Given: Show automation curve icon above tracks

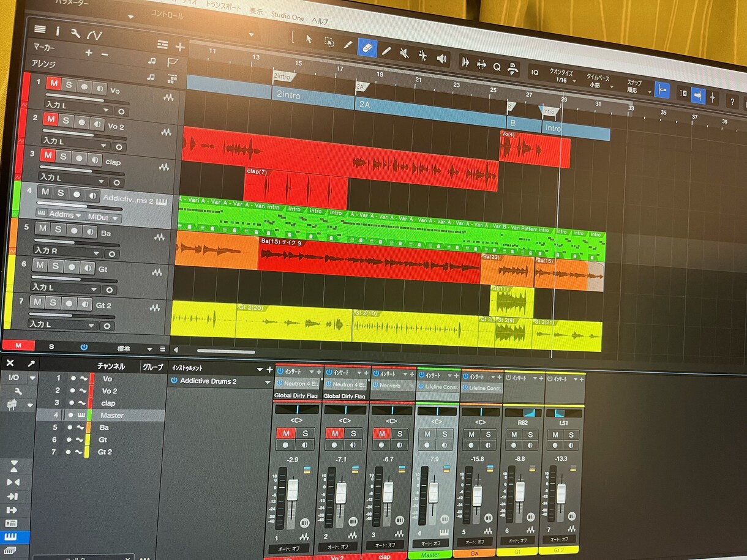Looking at the screenshot, I should coord(94,35).
